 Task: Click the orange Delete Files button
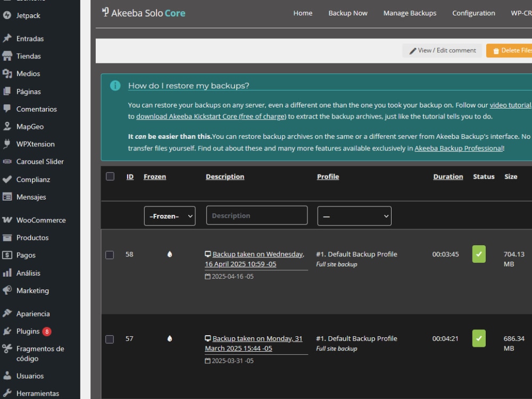point(509,51)
